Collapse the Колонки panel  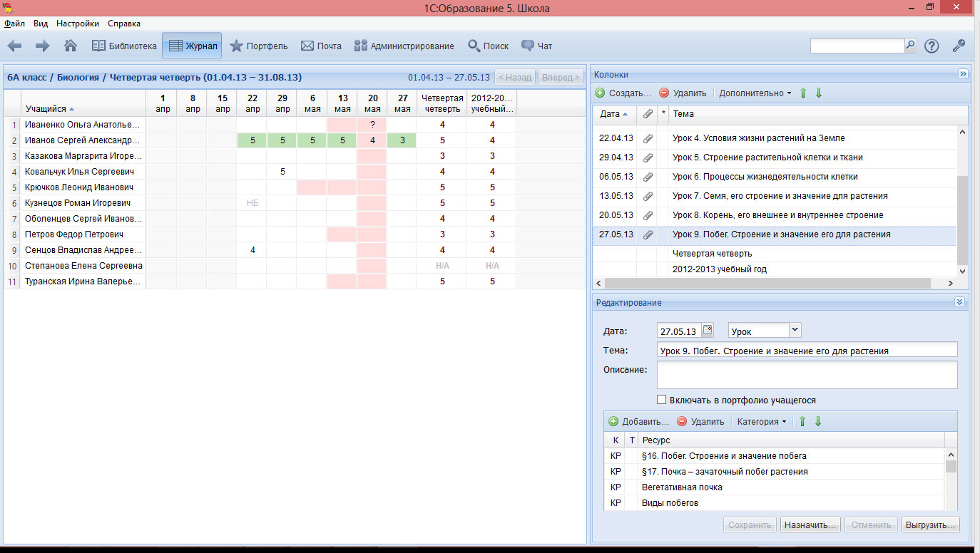click(962, 74)
